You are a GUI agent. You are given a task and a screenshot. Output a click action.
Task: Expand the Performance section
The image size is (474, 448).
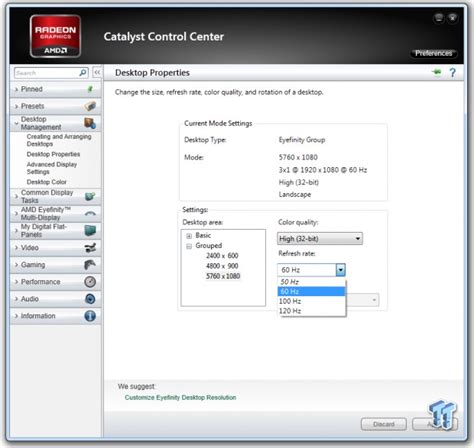pos(16,282)
